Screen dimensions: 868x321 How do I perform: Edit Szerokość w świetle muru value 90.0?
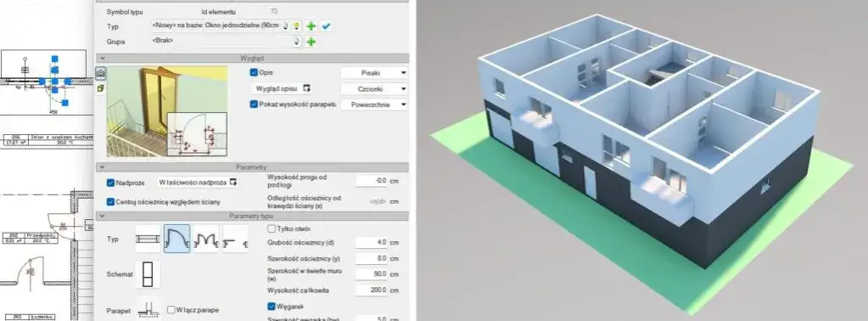click(x=372, y=274)
